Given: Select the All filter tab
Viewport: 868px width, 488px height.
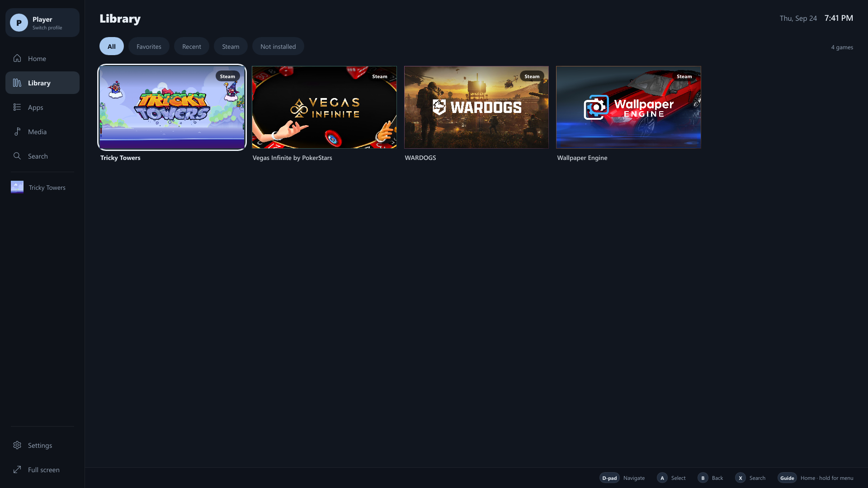Looking at the screenshot, I should point(112,46).
